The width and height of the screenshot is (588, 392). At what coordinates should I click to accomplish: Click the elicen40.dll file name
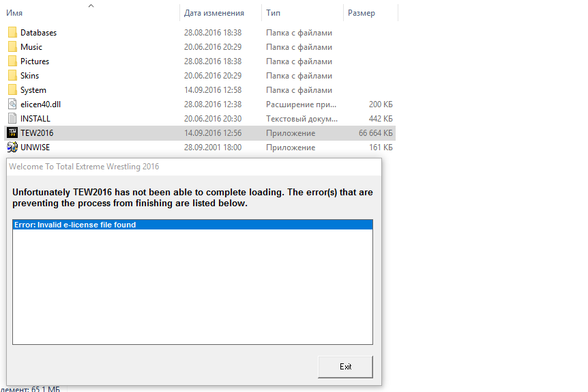(x=40, y=104)
